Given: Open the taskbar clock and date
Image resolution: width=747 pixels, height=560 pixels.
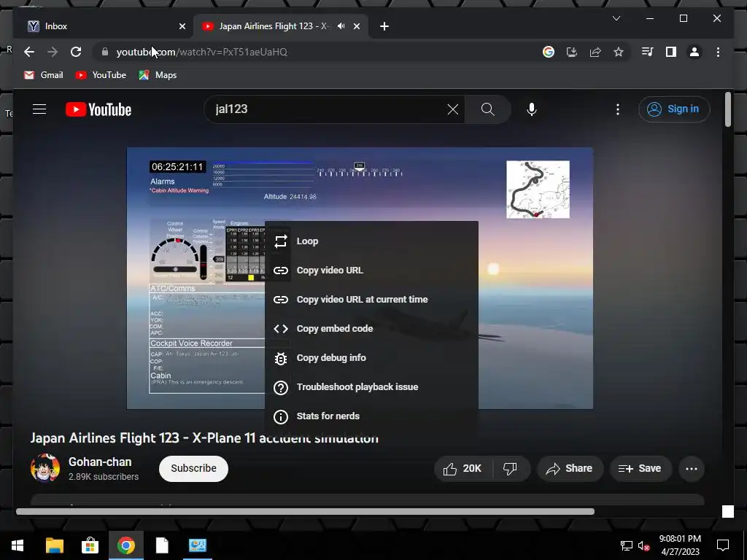Looking at the screenshot, I should click(x=681, y=545).
